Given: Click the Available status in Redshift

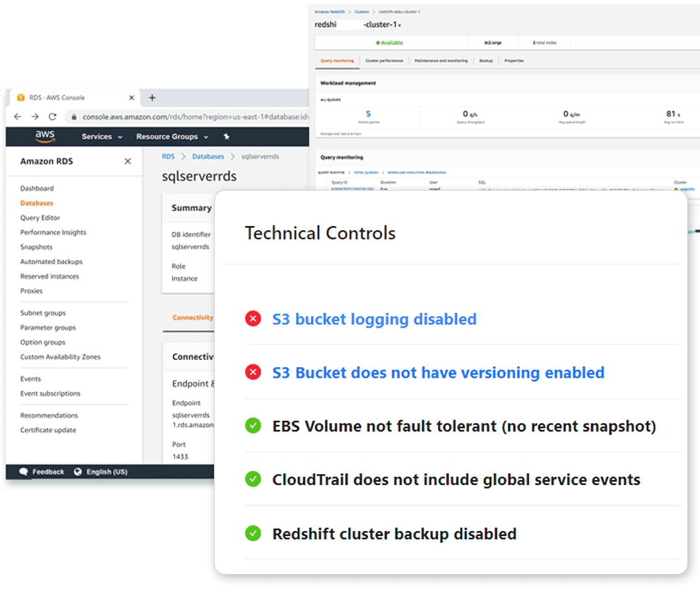Looking at the screenshot, I should coord(389,43).
